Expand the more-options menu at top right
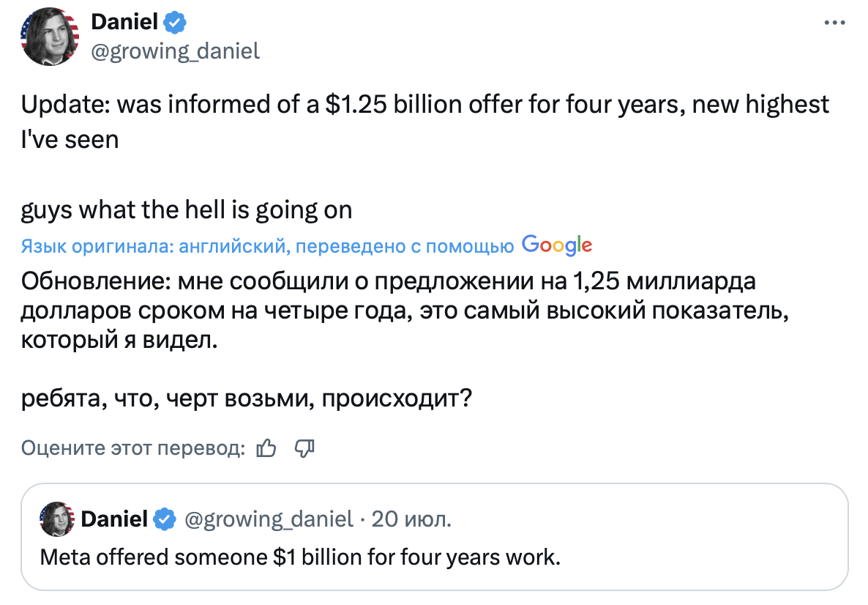 coord(833,22)
